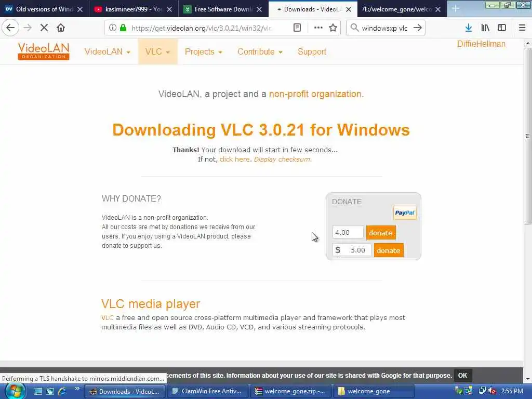Open welcome_gone folder taskbar button
The height and width of the screenshot is (399, 532).
[374, 391]
